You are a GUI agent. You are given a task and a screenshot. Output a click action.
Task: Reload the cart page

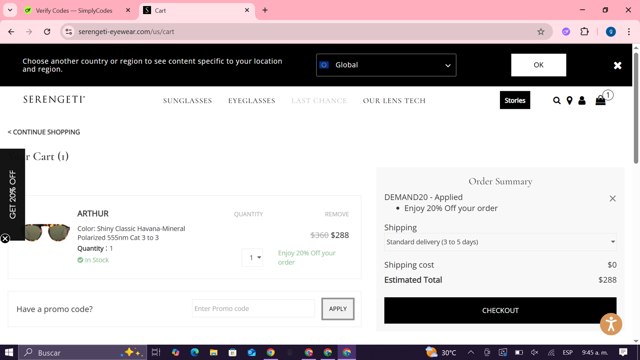point(47,31)
